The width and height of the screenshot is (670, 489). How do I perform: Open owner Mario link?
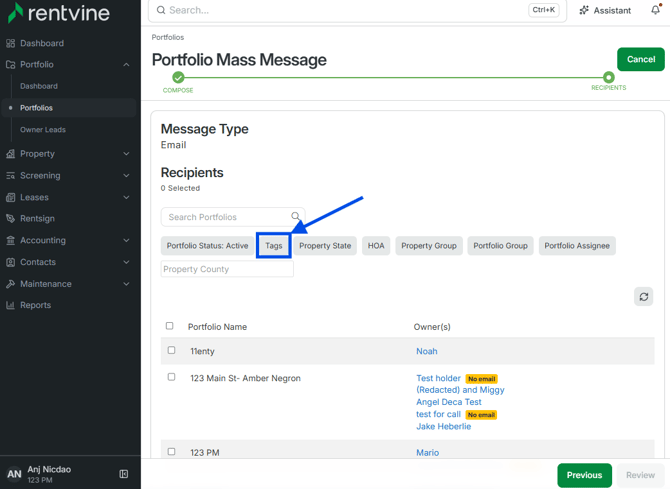pos(427,452)
